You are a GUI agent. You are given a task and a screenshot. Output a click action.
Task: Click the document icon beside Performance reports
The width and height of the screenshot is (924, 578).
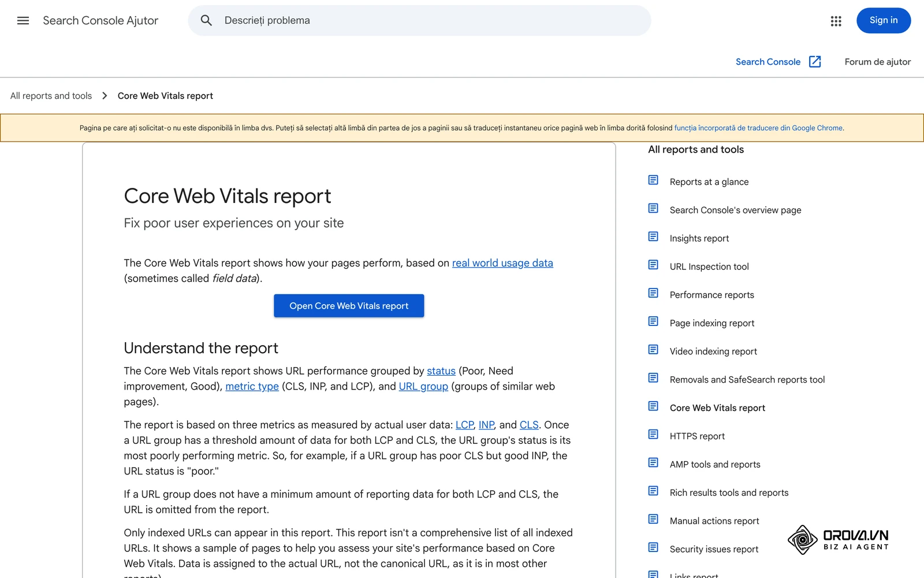coord(653,293)
